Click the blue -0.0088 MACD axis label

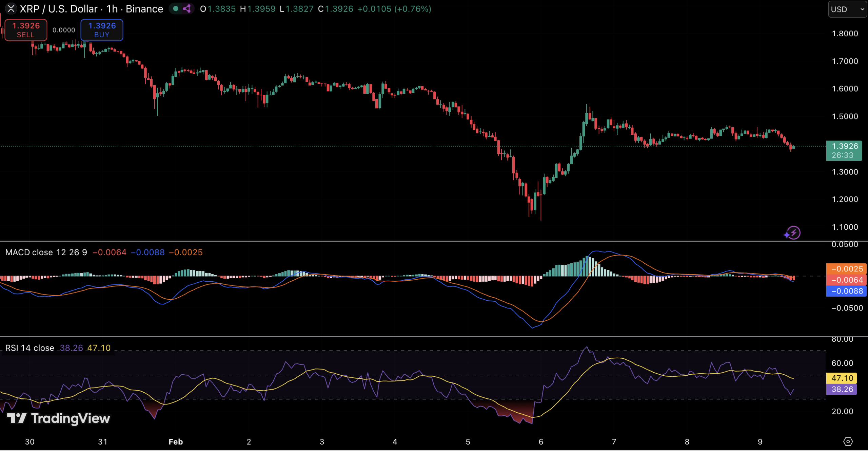(x=846, y=291)
